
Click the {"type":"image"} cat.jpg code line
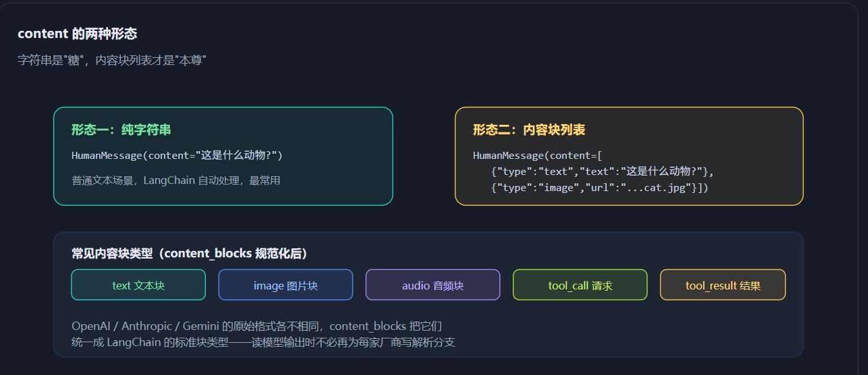[599, 188]
